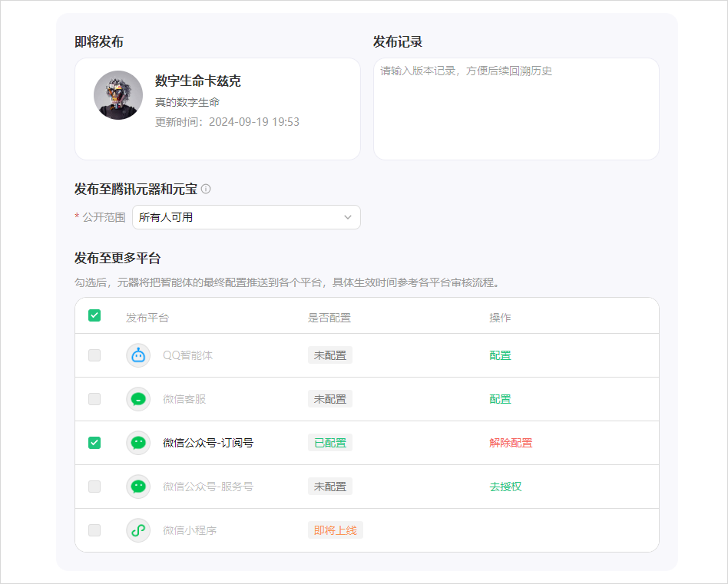Click 解除配置 for 微信公众号-订阅号

[x=511, y=443]
